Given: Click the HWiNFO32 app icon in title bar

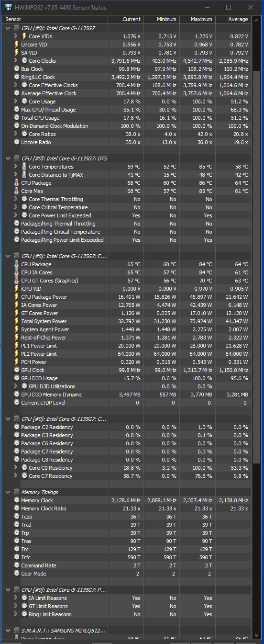Looking at the screenshot, I should click(x=9, y=7).
